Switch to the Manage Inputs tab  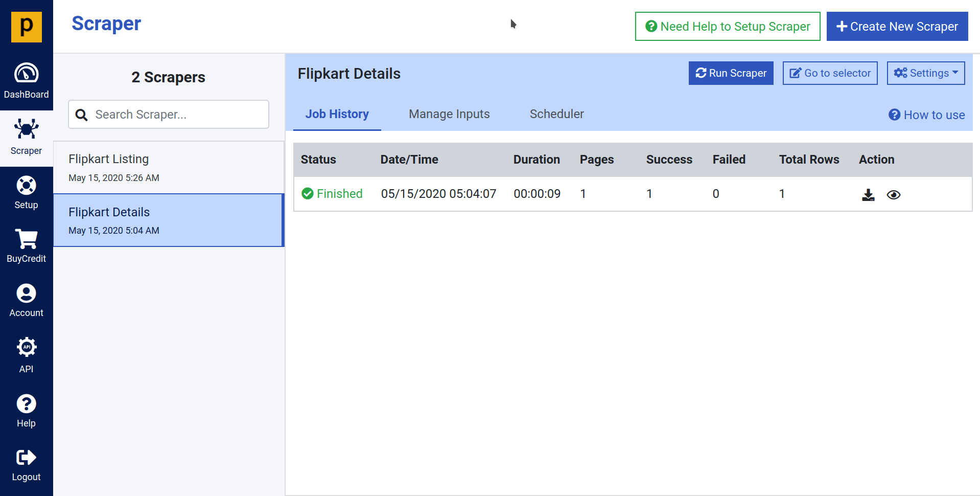click(449, 114)
